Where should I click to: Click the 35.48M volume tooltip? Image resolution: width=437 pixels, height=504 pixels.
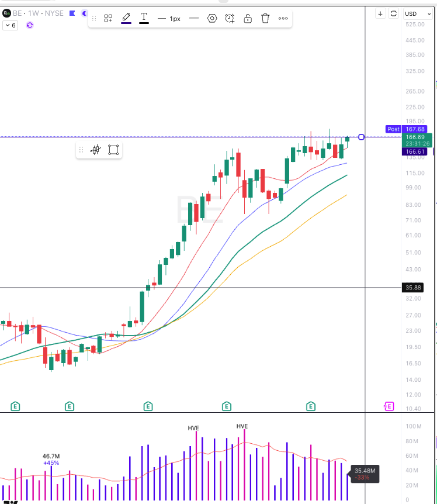365,474
